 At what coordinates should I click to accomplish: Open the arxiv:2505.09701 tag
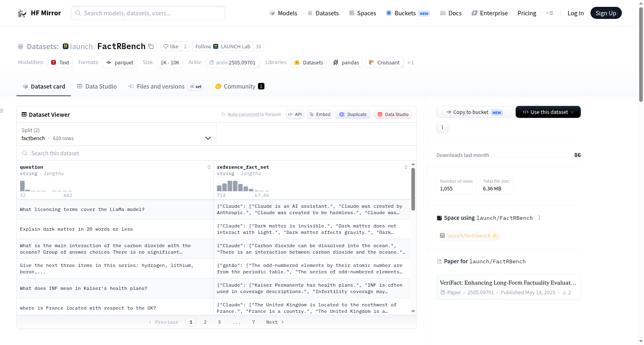point(233,62)
